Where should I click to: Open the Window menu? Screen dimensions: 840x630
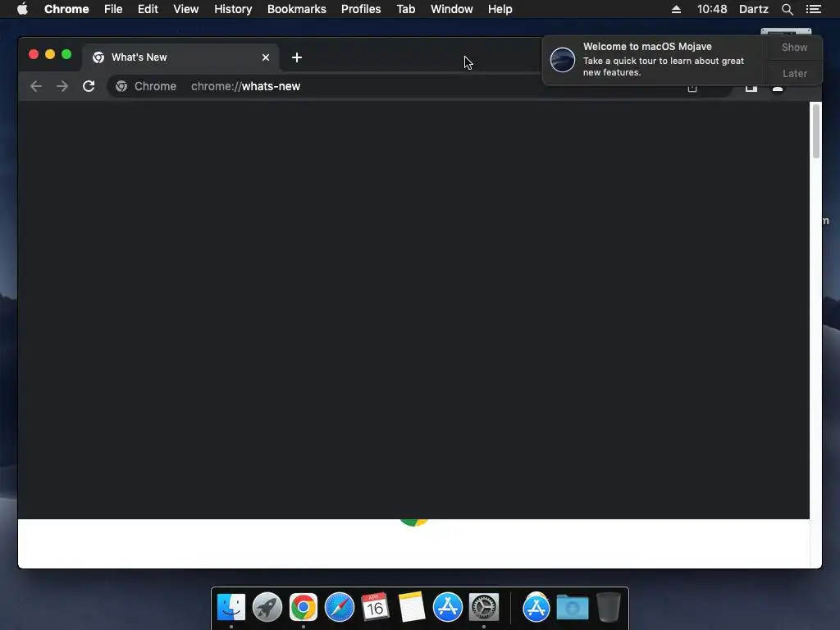coord(452,9)
